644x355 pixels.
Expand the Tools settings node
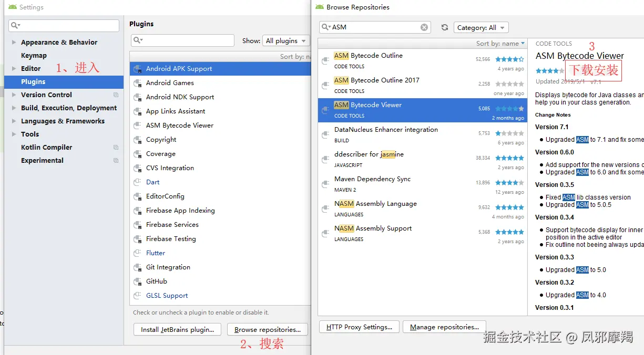[x=14, y=134]
